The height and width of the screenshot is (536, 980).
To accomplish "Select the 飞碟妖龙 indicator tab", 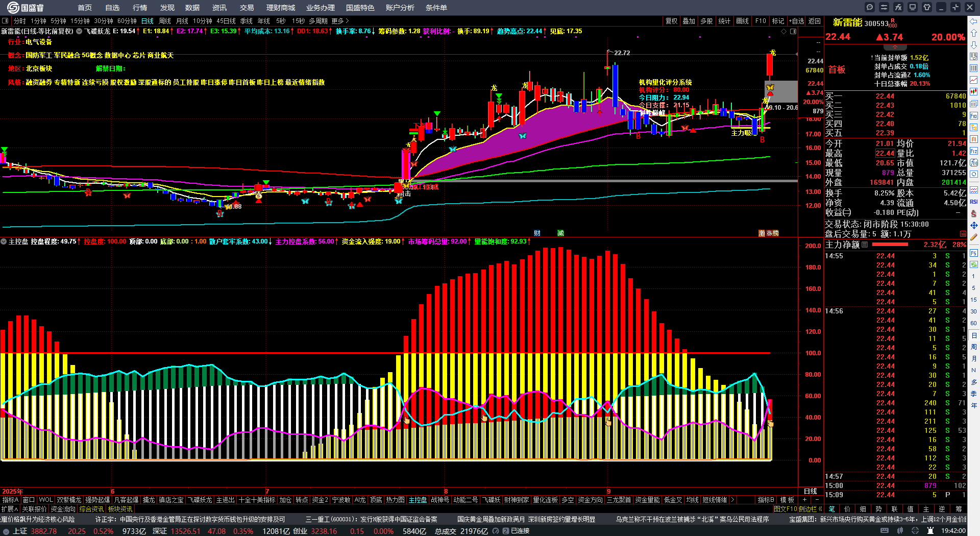I will 200,500.
